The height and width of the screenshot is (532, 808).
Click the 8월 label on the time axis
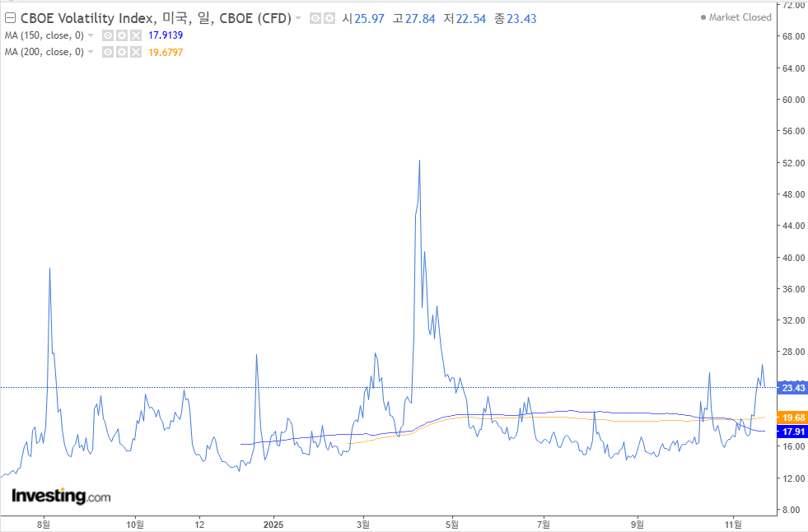[x=44, y=525]
